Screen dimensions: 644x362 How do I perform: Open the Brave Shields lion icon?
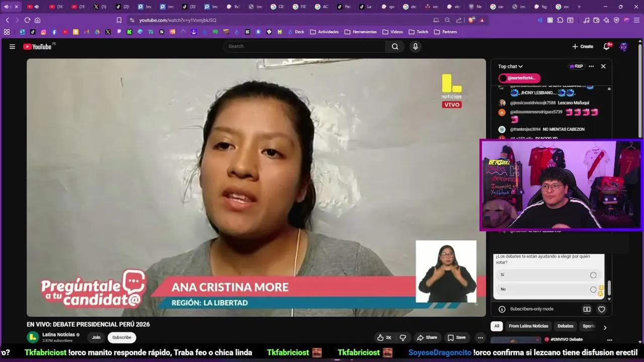click(471, 20)
